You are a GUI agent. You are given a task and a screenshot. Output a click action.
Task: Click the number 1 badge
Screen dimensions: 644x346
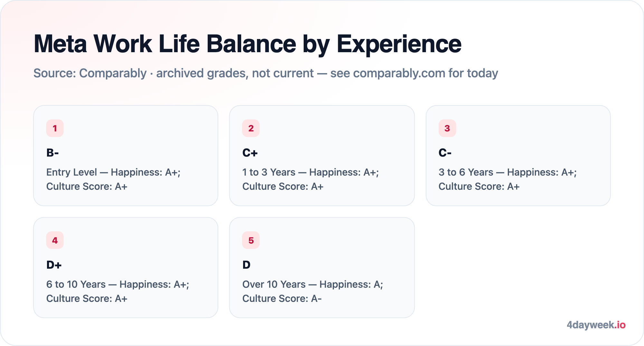(55, 128)
